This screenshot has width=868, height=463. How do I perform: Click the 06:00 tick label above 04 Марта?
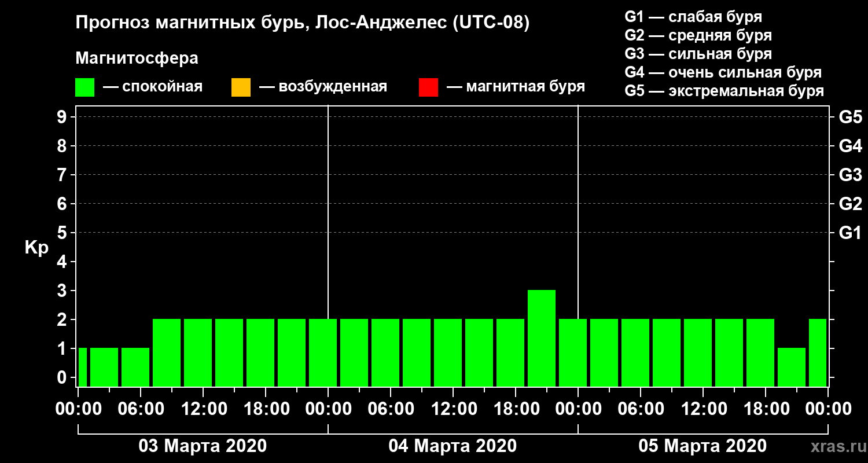coord(391,409)
